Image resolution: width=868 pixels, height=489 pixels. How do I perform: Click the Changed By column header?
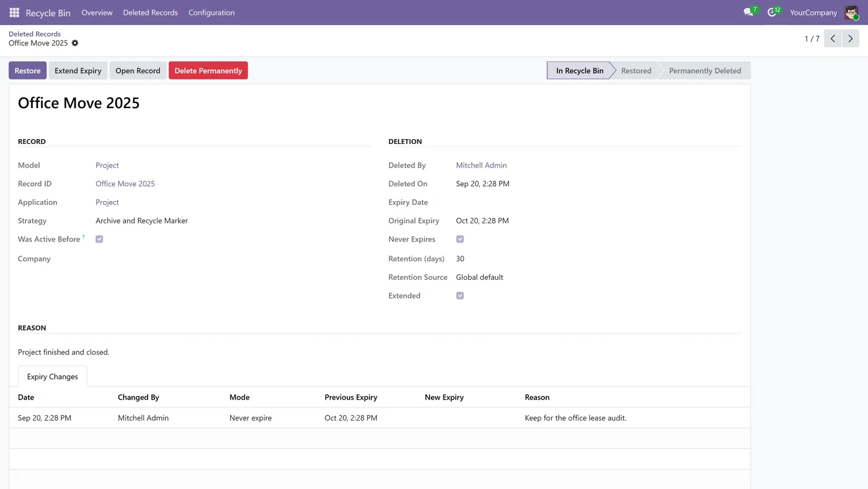138,397
